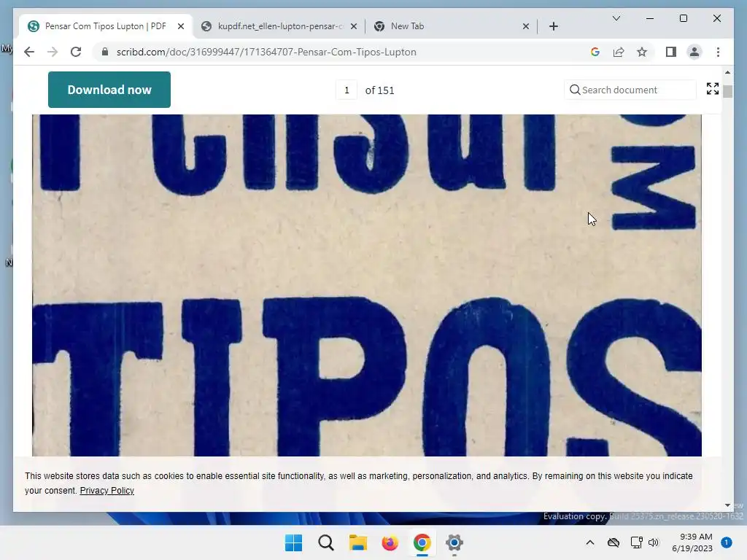
Task: Close the Pensar Com Tipos Lupton tab
Action: click(181, 26)
